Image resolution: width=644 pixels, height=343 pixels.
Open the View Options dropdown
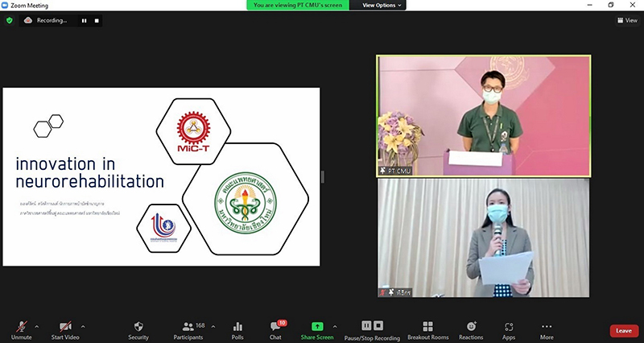382,5
